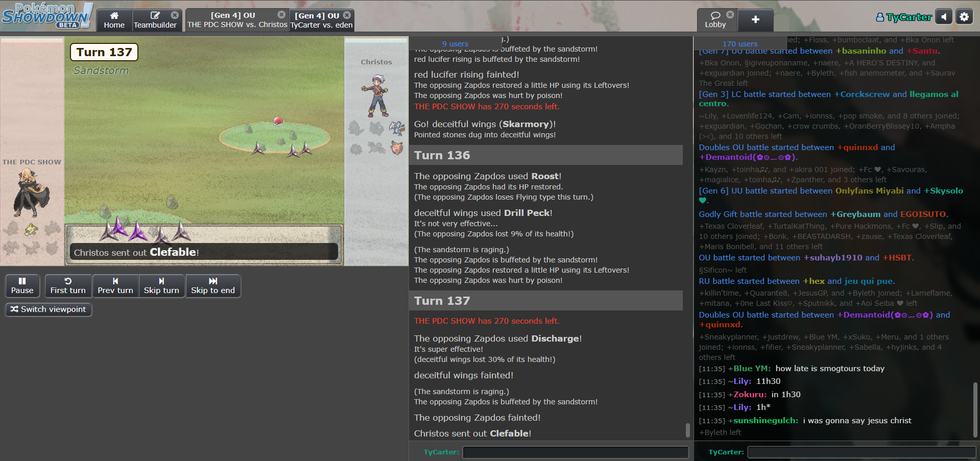Screen dimensions: 980x461
Task: Click the Turn 137 badge on the battle field
Action: (x=104, y=52)
